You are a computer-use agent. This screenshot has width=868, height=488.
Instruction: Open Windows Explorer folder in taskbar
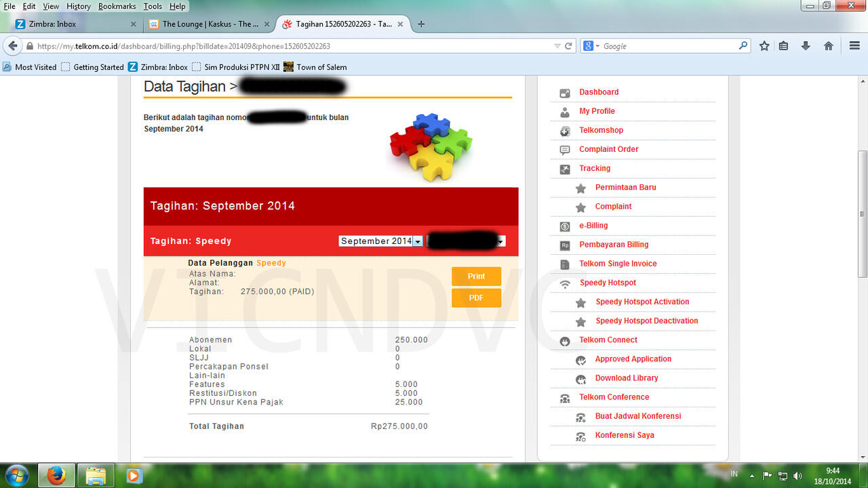coord(96,476)
